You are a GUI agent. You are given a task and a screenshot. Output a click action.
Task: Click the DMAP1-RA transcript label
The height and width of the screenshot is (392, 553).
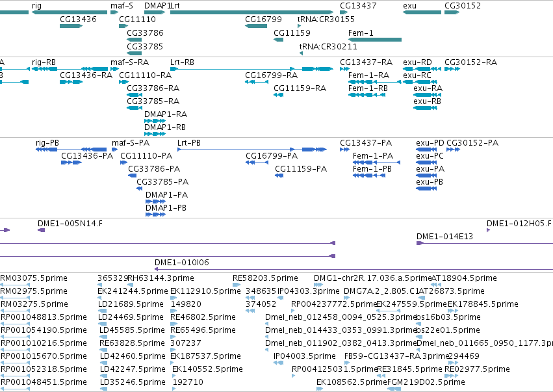pyautogui.click(x=166, y=114)
